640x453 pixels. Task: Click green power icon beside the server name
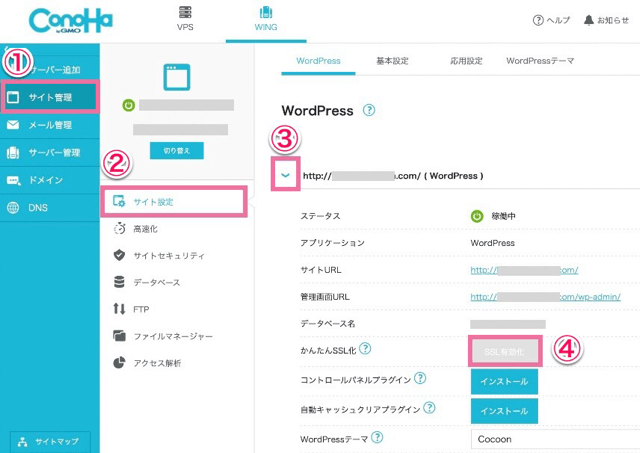pos(129,106)
